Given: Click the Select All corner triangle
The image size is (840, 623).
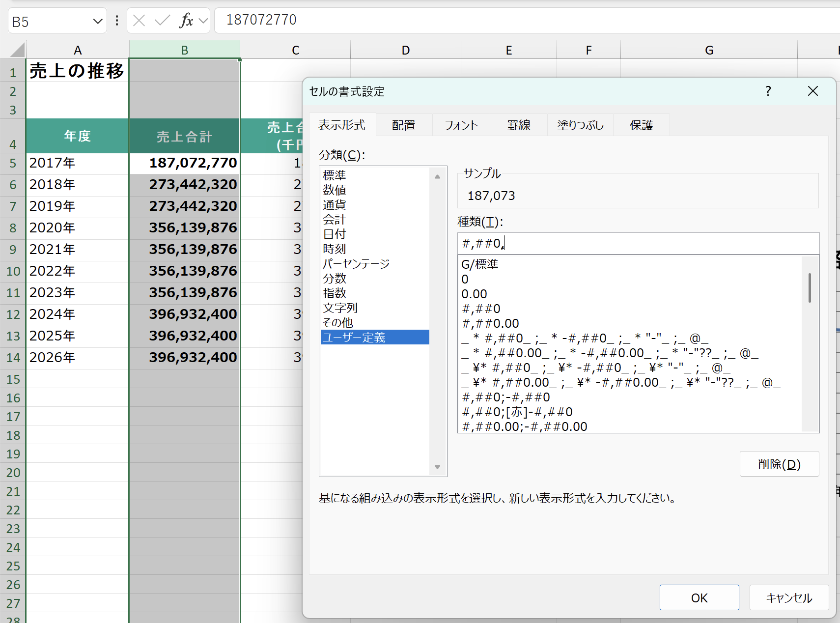Looking at the screenshot, I should (17, 50).
